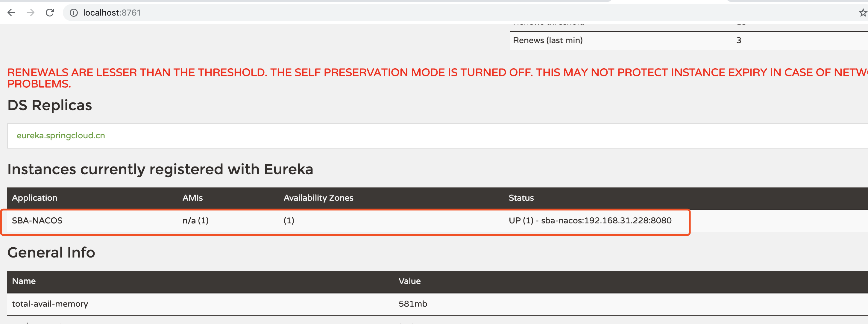Viewport: 868px width, 324px height.
Task: Bookmark this page with the star icon
Action: [x=863, y=13]
